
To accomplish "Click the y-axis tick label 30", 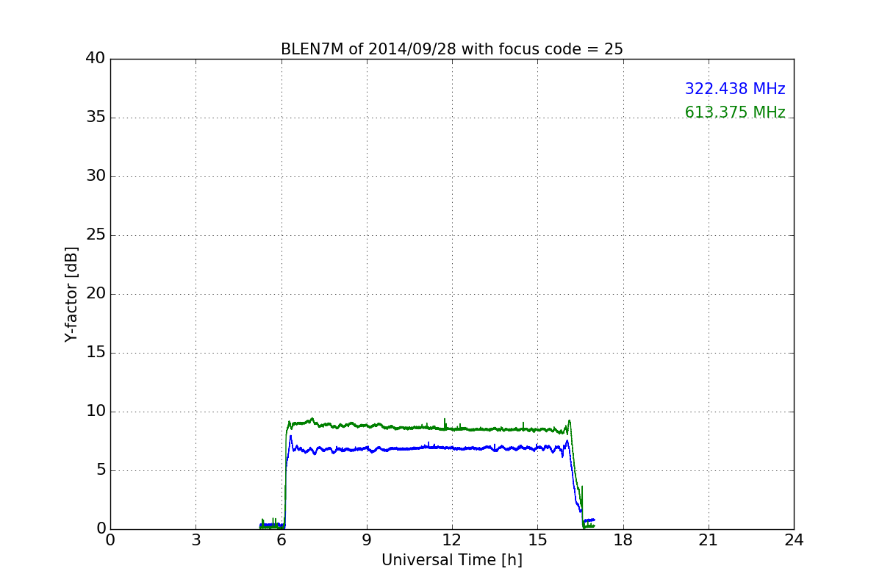I will pos(95,176).
